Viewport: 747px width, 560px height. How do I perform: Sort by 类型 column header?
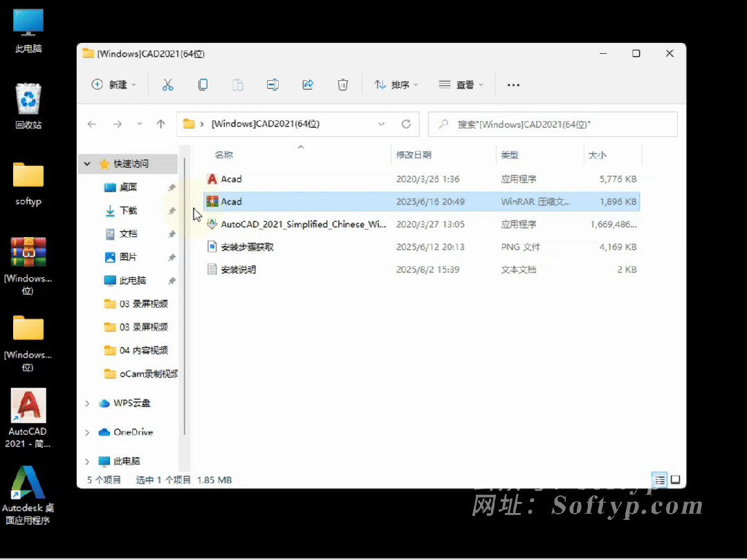point(509,155)
